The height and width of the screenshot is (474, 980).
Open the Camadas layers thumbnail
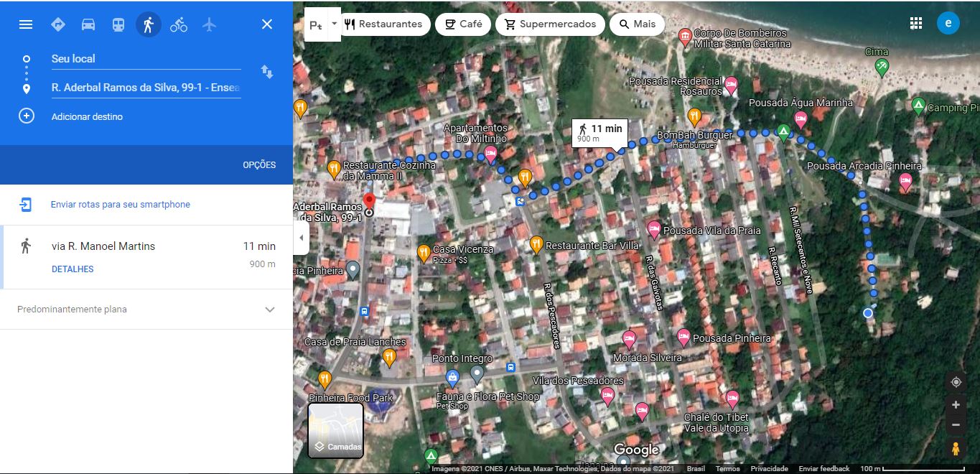[x=335, y=430]
